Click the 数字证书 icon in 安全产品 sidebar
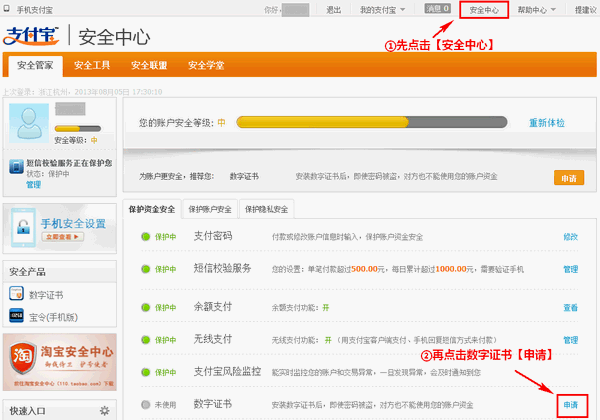600x420 pixels. pos(16,294)
